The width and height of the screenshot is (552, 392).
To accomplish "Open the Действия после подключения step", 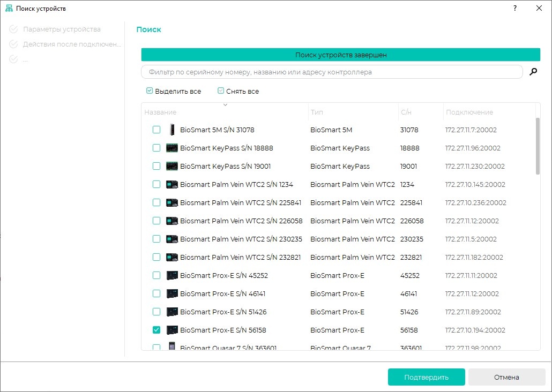I will [x=72, y=44].
